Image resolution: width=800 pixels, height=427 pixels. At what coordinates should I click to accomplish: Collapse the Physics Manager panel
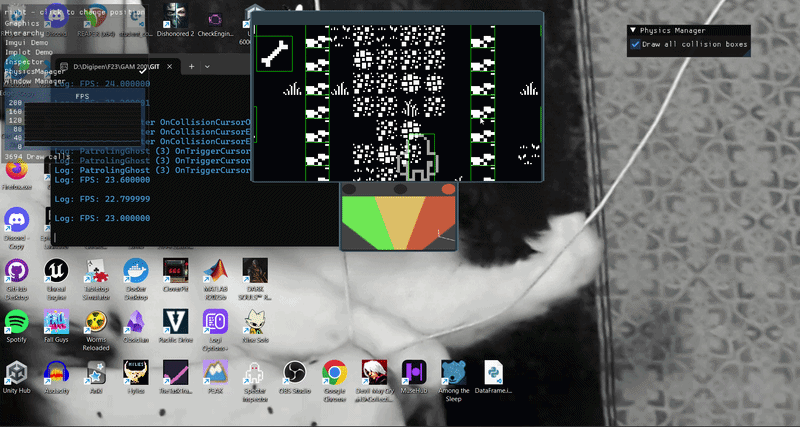(634, 31)
